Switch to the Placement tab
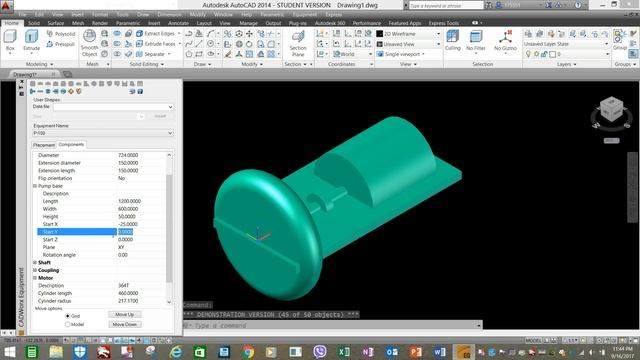Viewport: 640px width, 360px height. (44, 145)
